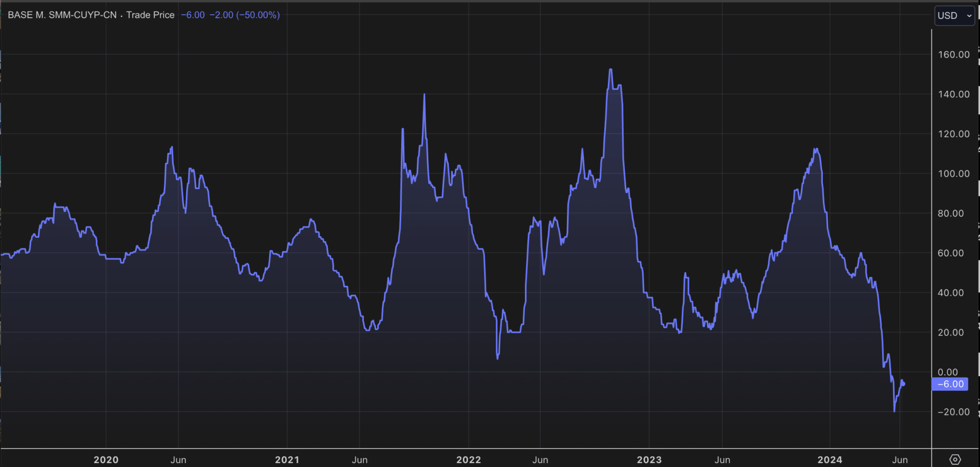
Task: Click the 2020 time axis label
Action: (106, 460)
